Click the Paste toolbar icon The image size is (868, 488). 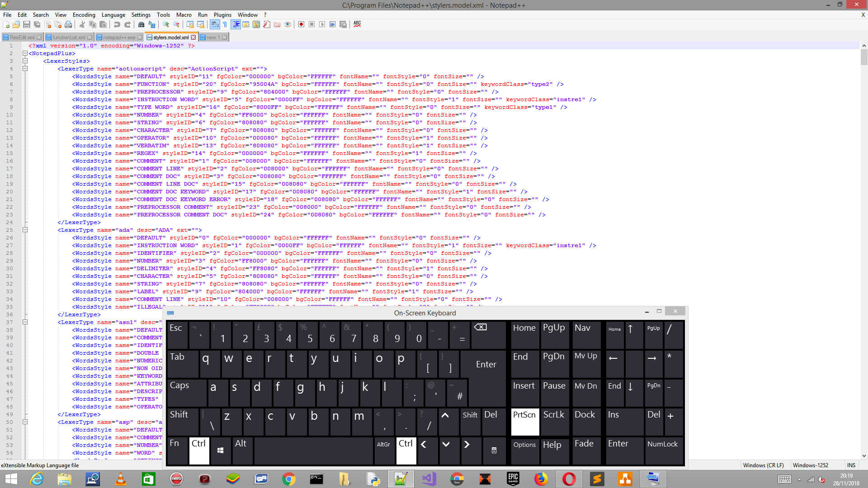103,24
